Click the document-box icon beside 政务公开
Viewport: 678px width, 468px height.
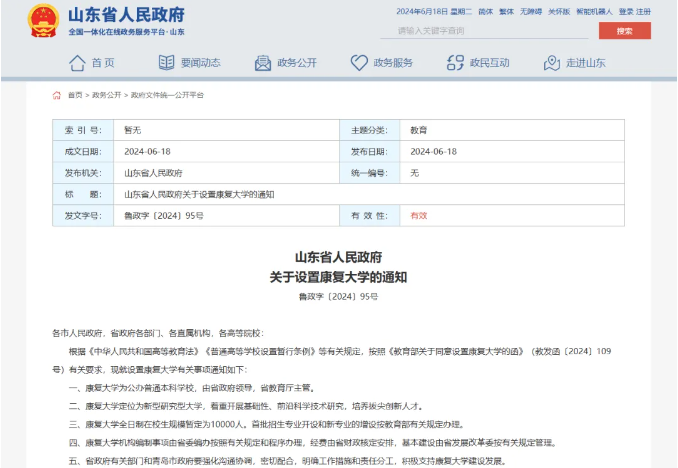click(x=262, y=63)
